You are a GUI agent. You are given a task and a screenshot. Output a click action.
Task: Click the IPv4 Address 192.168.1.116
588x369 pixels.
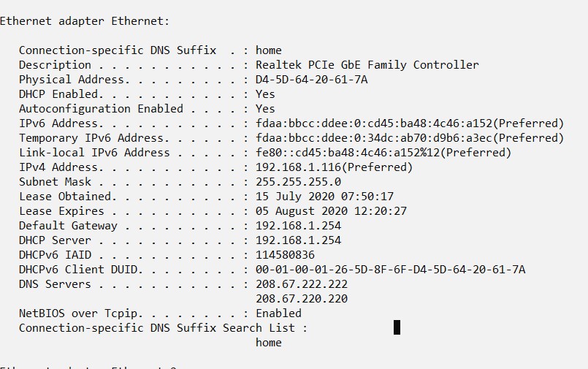point(334,167)
